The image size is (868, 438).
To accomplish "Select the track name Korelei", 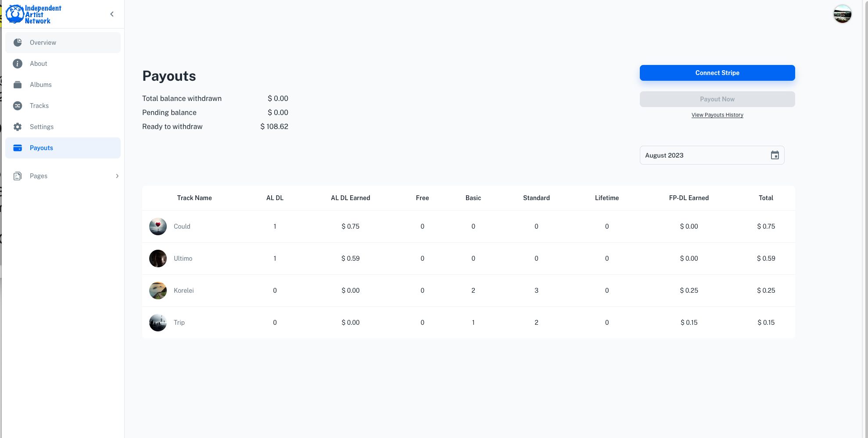I will (183, 291).
